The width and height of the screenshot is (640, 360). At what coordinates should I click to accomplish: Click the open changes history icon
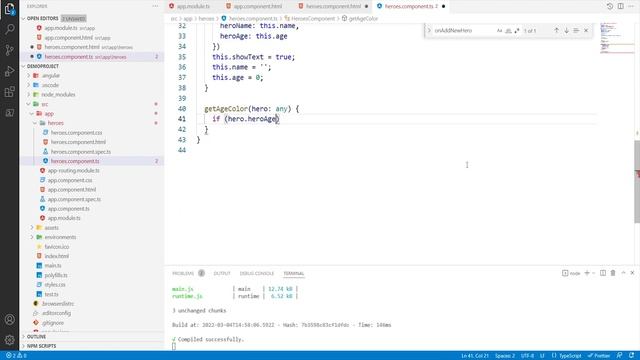610,6
